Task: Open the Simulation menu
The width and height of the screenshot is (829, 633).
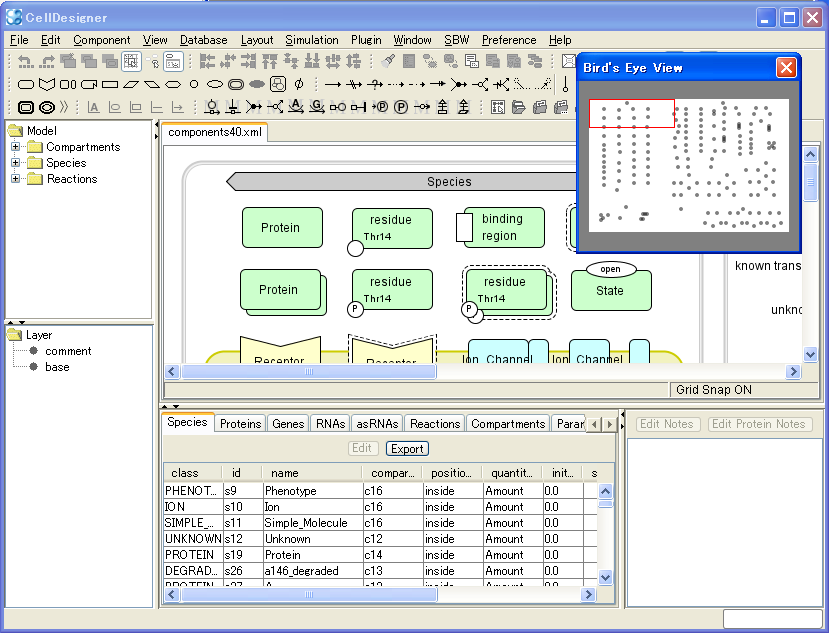Action: [312, 40]
